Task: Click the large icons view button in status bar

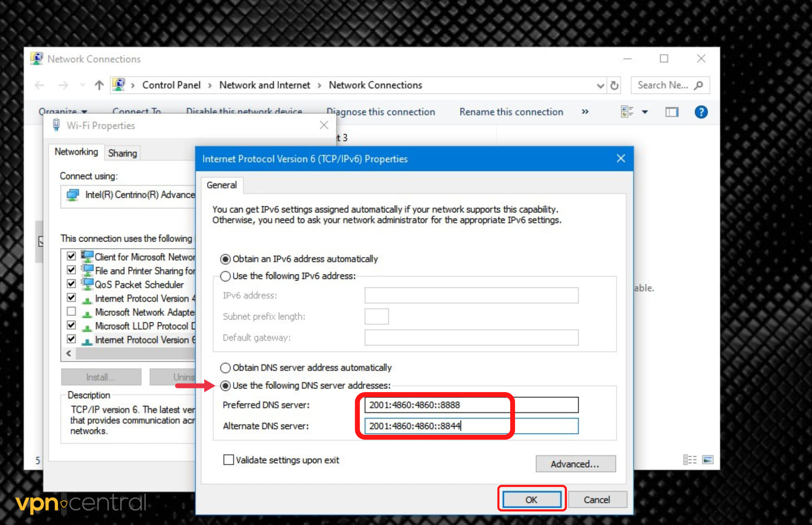Action: pos(707,459)
